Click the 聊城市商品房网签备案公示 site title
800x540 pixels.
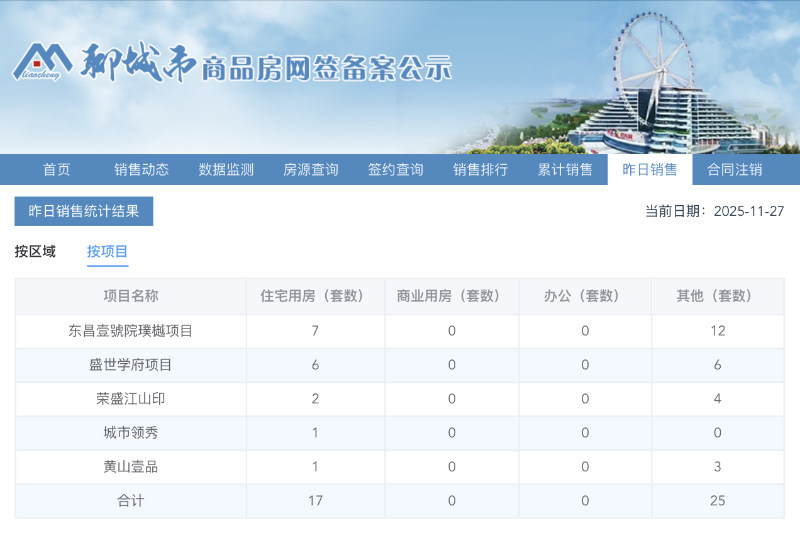click(x=265, y=63)
